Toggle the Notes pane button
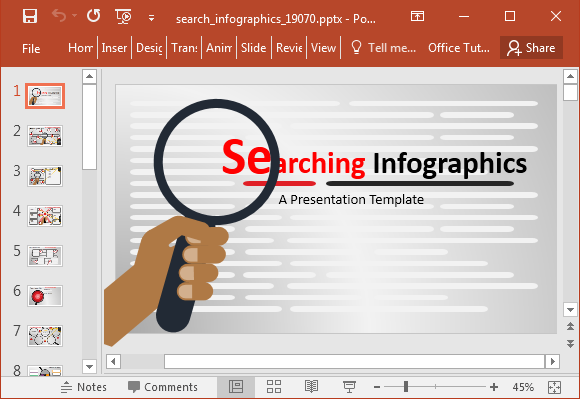The width and height of the screenshot is (580, 399). tap(84, 387)
